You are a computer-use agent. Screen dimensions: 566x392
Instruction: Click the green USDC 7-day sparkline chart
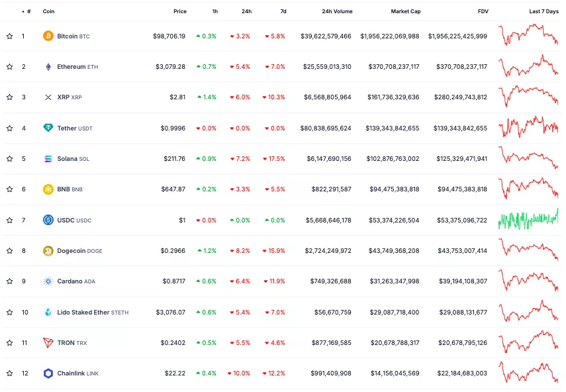(528, 219)
